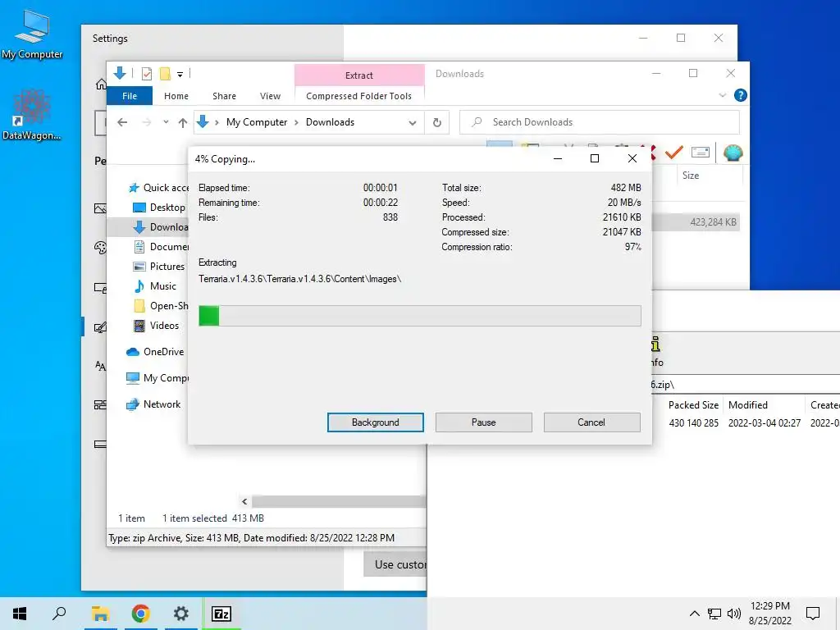Click the forward navigation arrow

(x=146, y=122)
